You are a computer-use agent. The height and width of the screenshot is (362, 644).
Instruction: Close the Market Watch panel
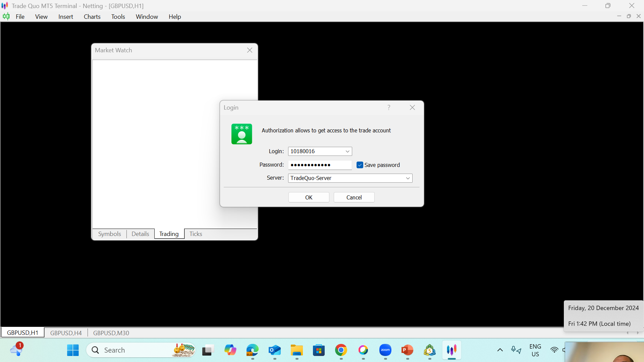[250, 50]
